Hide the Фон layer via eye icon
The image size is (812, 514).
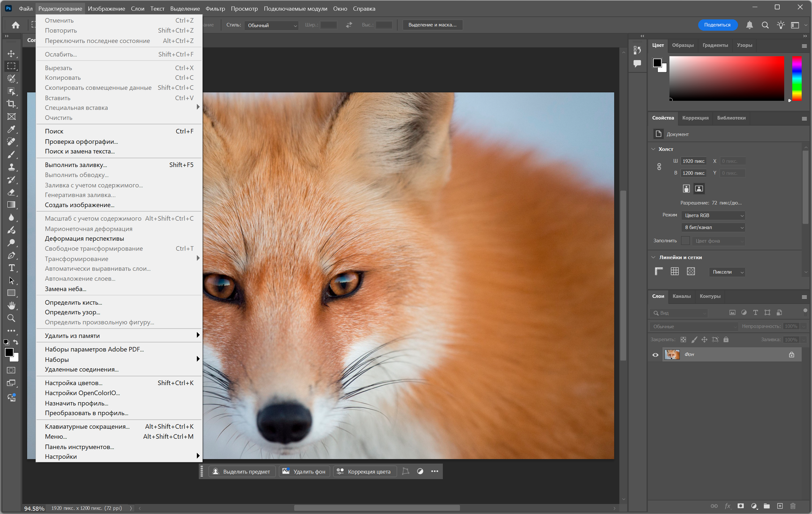pos(655,355)
